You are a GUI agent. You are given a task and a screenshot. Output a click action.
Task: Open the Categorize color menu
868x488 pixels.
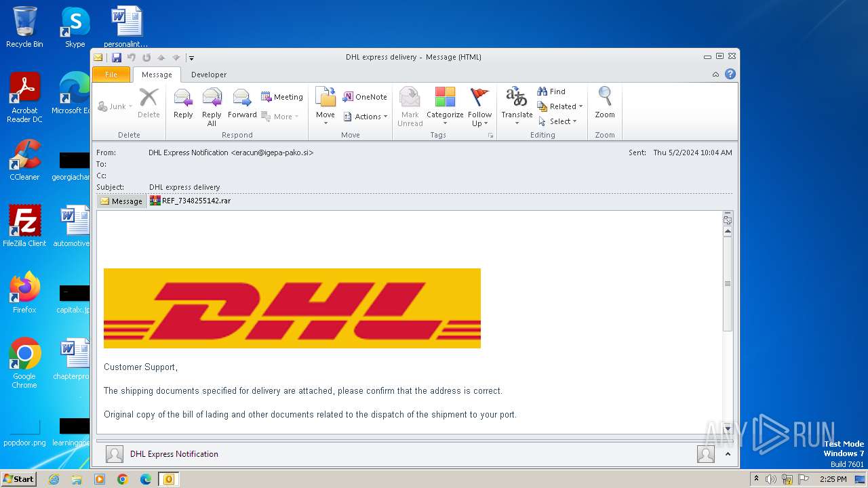coord(445,106)
